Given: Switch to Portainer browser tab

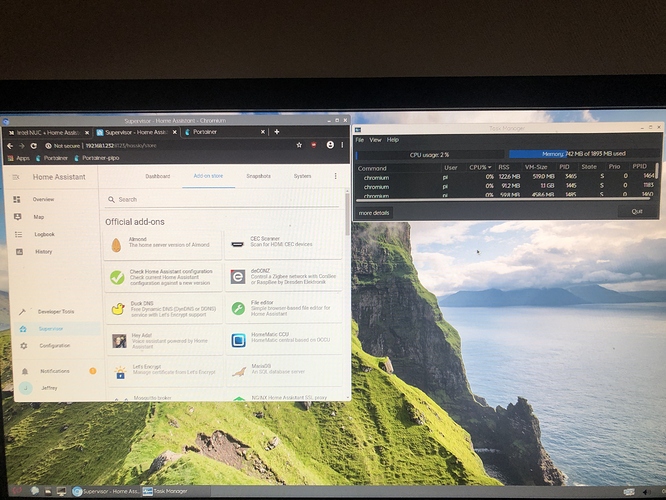Looking at the screenshot, I should 221,132.
